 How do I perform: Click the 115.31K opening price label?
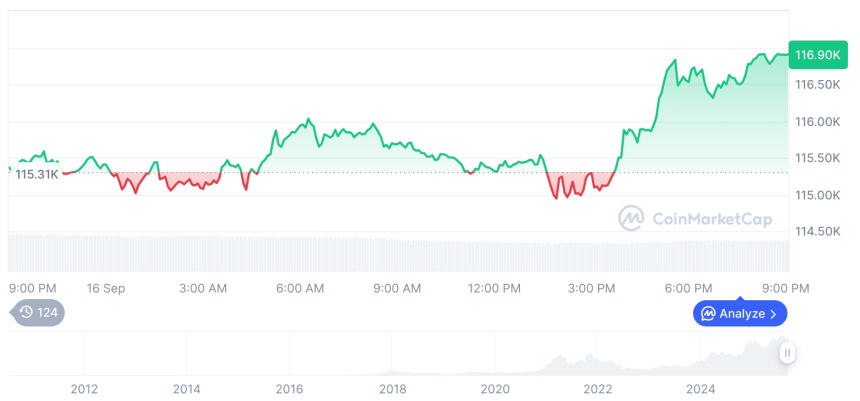36,174
